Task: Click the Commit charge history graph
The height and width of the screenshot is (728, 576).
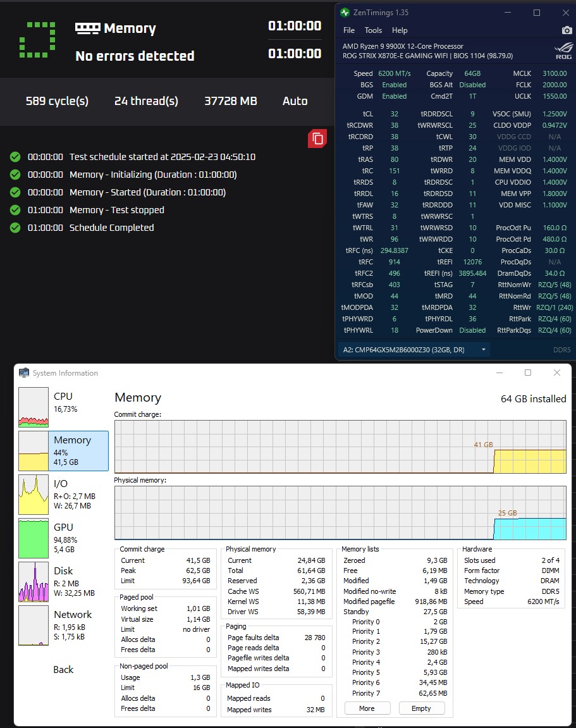Action: [340, 447]
